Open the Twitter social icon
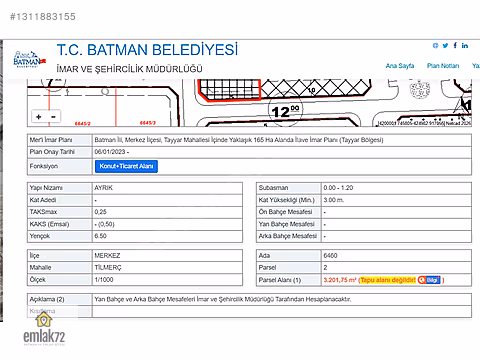480x360 pixels. click(445, 46)
